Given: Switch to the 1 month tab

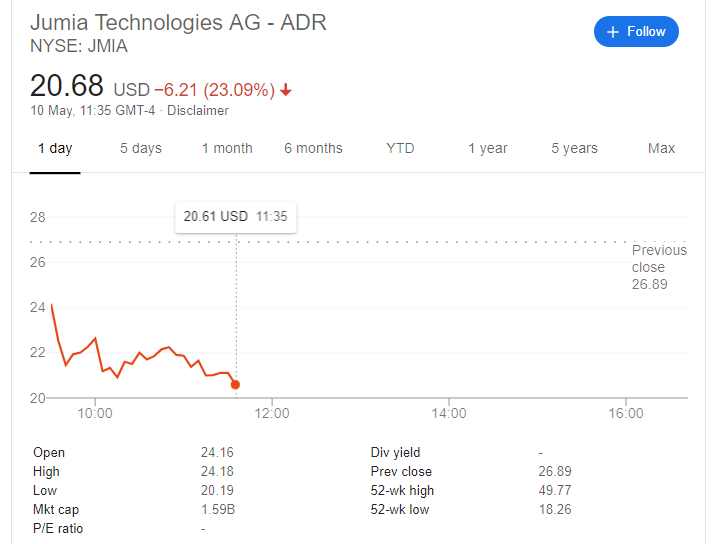Looking at the screenshot, I should click(227, 148).
